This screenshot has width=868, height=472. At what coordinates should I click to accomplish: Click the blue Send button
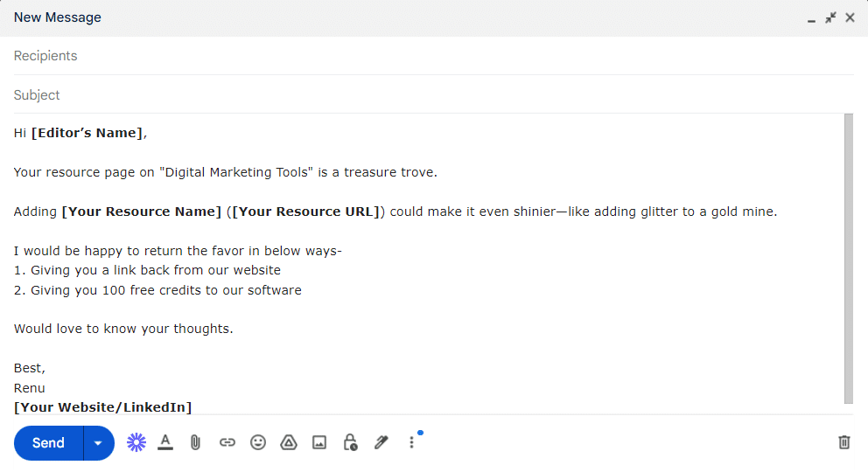[x=49, y=443]
